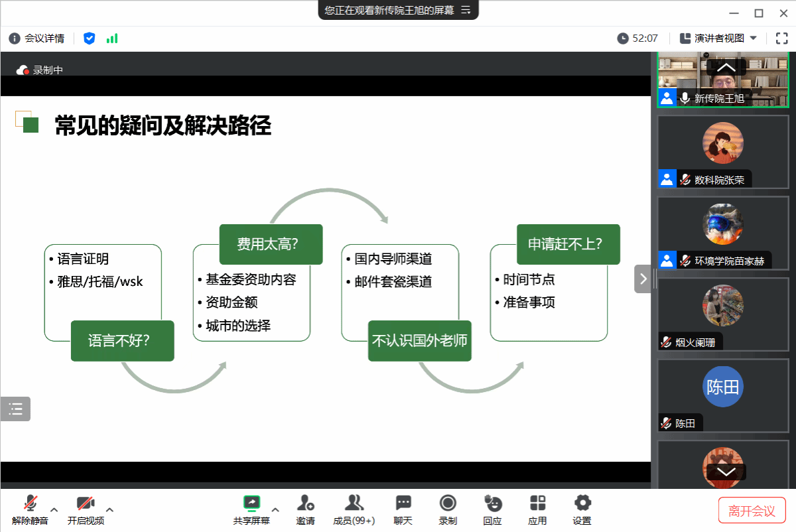The width and height of the screenshot is (796, 532).
Task: Open the Reactions (回应) icon
Action: pyautogui.click(x=492, y=509)
